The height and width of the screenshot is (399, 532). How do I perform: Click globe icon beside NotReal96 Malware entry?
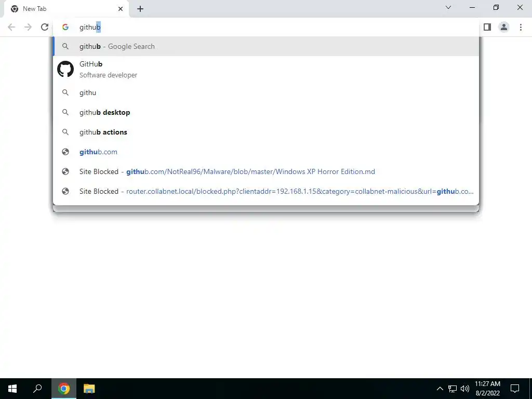pyautogui.click(x=65, y=171)
